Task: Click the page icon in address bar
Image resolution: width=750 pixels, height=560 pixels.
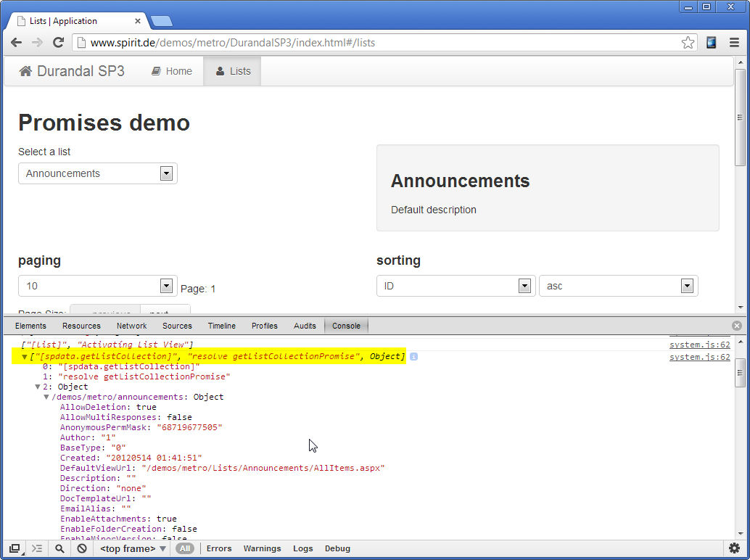Action: click(82, 43)
